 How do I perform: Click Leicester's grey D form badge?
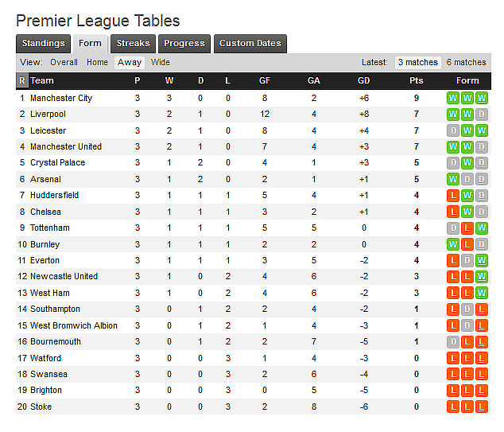click(453, 130)
